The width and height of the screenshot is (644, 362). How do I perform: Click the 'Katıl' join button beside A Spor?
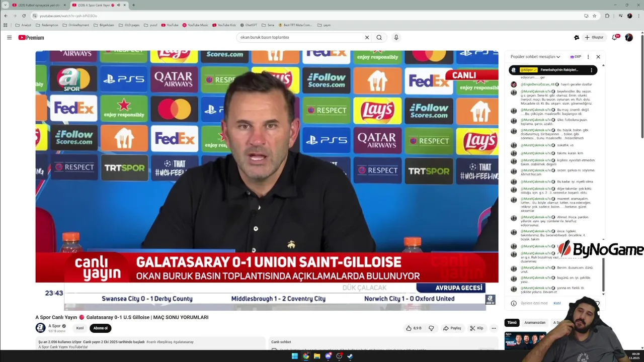tap(79, 328)
